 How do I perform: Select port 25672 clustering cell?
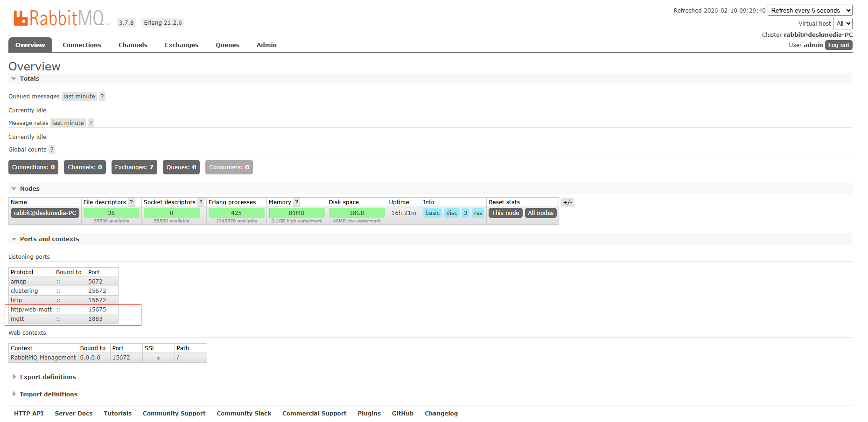coord(102,291)
